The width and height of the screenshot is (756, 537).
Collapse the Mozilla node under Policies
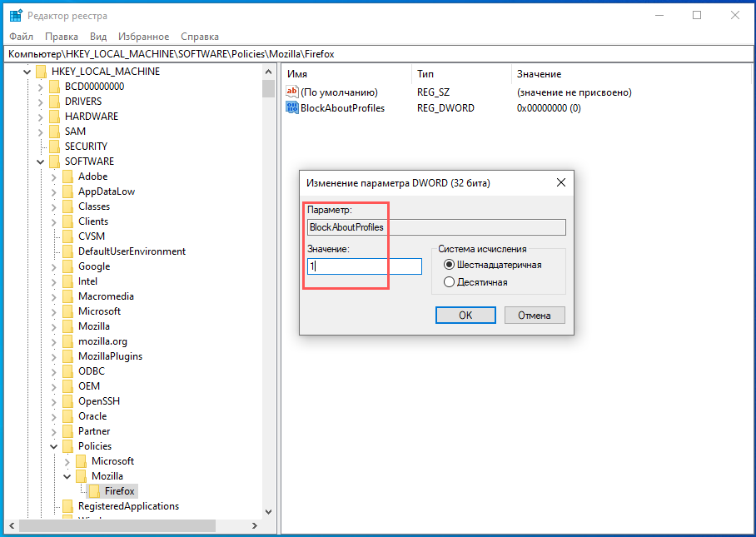(67, 477)
